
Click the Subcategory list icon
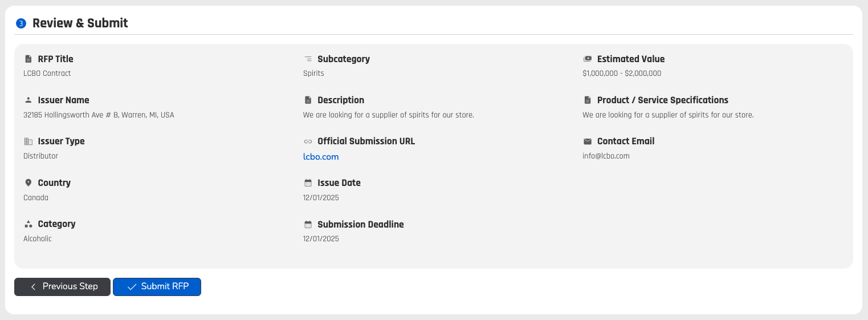coord(308,59)
